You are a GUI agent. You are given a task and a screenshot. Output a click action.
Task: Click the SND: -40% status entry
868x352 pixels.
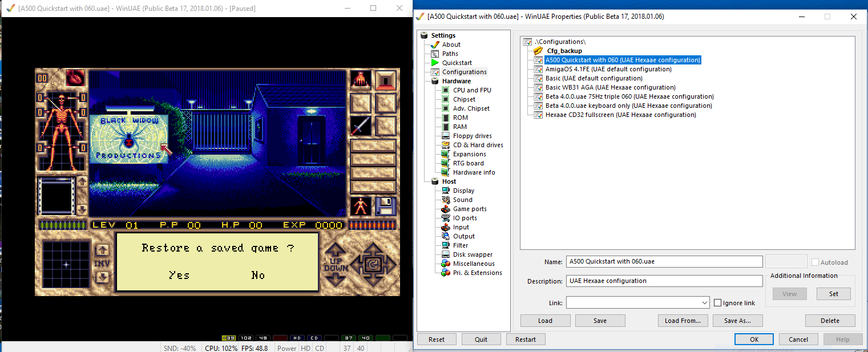click(x=180, y=348)
